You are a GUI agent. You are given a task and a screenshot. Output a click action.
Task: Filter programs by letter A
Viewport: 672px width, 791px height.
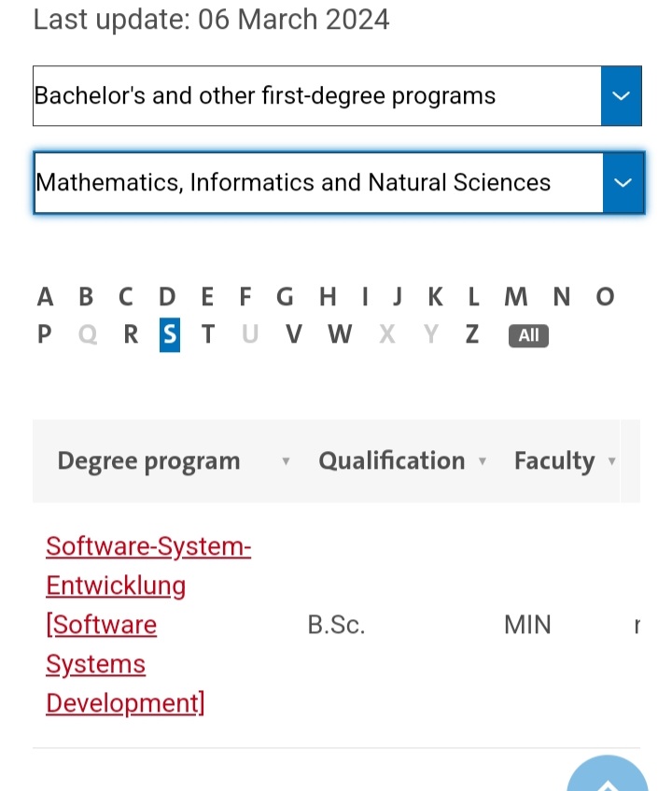45,298
